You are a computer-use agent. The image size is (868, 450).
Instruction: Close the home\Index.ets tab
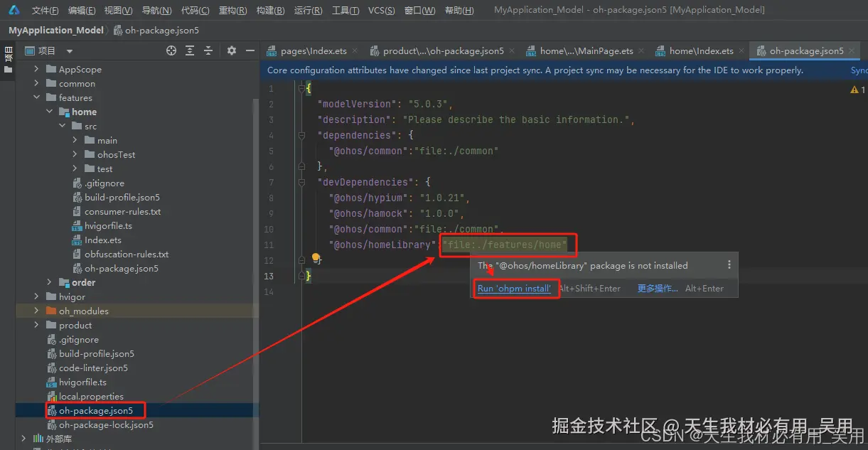[742, 51]
